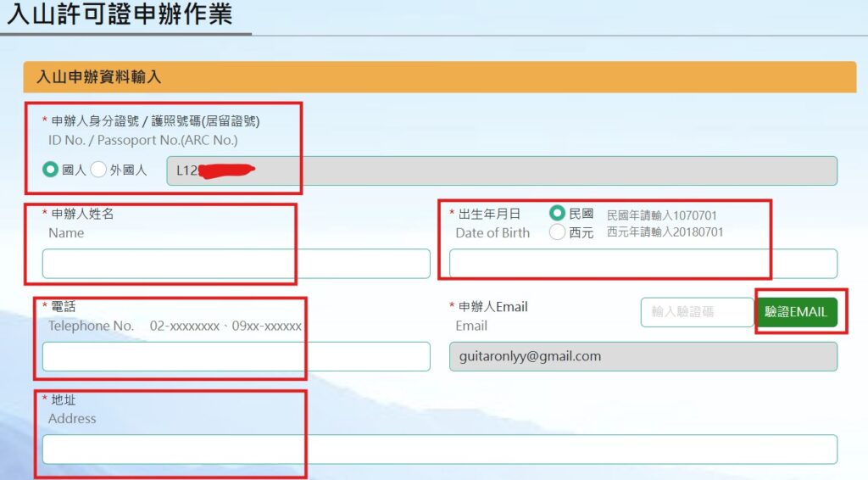Click the 申辦人Email field label
Screen dimensions: 868x480
[492, 307]
